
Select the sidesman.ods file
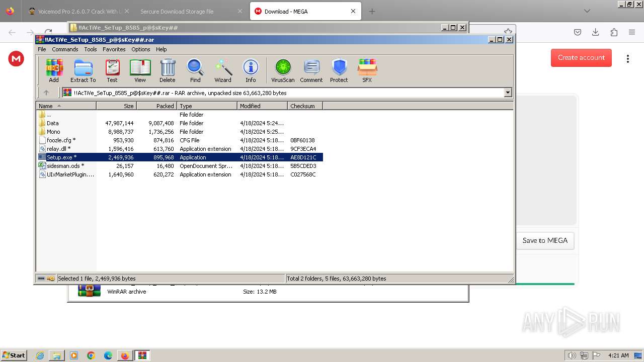click(180, 166)
